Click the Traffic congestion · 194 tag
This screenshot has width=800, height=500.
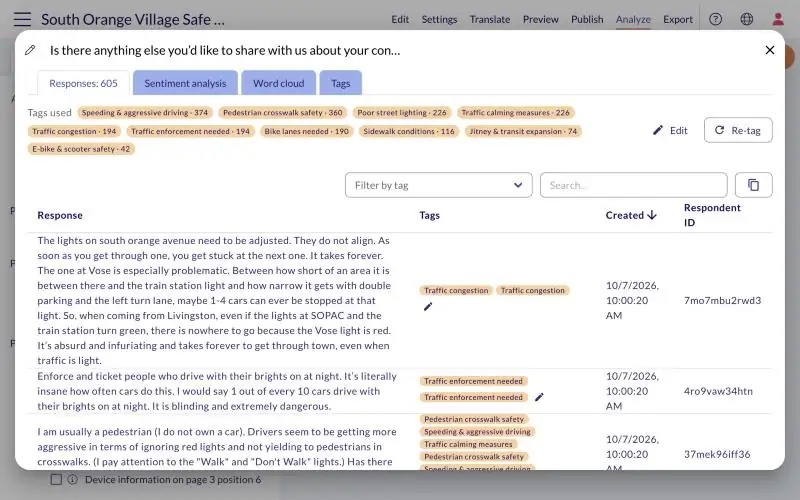pos(74,131)
